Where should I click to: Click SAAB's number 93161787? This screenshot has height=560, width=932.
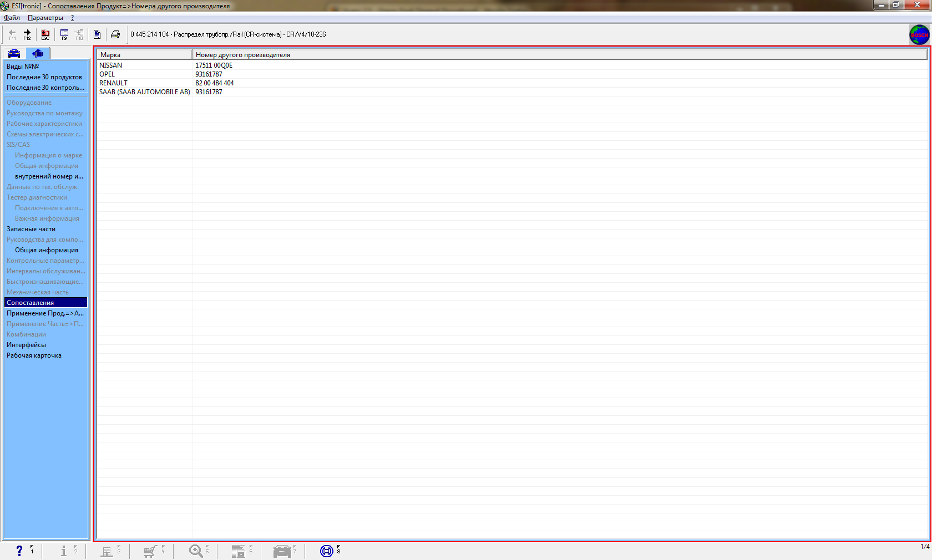pyautogui.click(x=209, y=92)
